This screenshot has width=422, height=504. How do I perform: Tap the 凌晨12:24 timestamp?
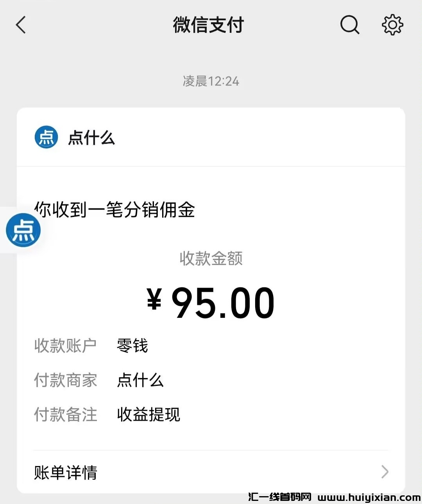211,81
